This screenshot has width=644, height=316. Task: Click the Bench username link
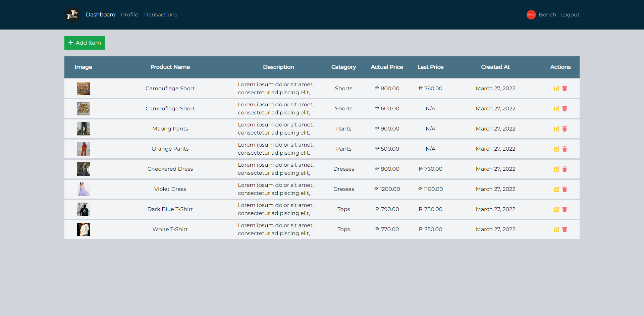pos(547,15)
